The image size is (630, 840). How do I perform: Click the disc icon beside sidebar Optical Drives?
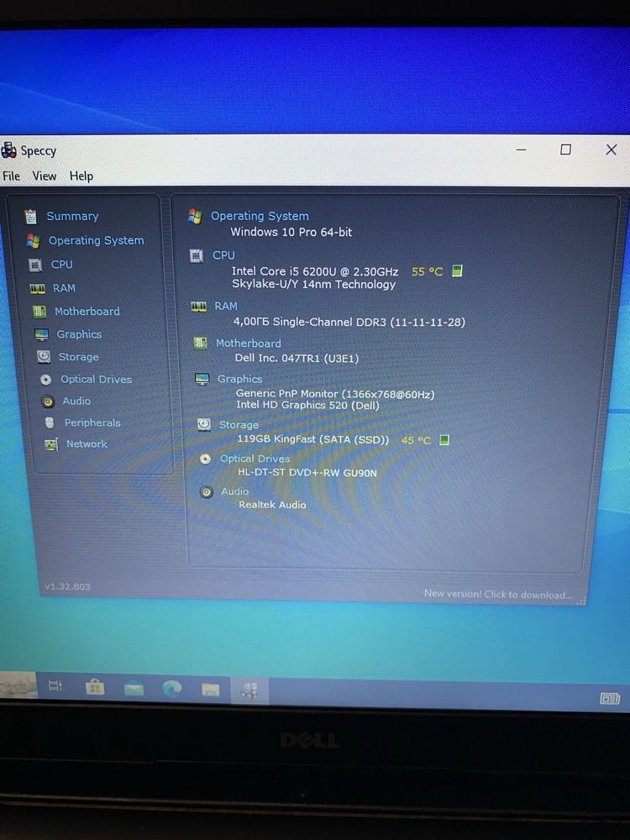[46, 380]
